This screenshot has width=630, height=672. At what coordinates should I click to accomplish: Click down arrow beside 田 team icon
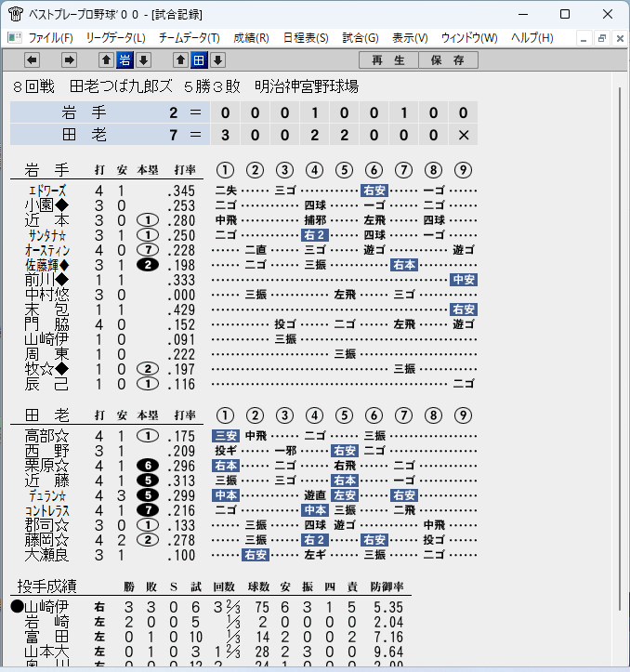(x=217, y=60)
